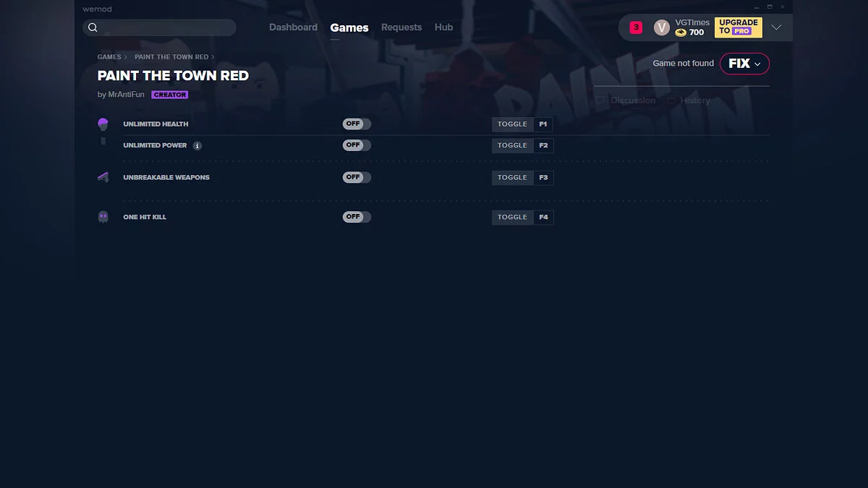Image resolution: width=868 pixels, height=488 pixels.
Task: Open the Games breadcrumb link
Action: [x=109, y=57]
